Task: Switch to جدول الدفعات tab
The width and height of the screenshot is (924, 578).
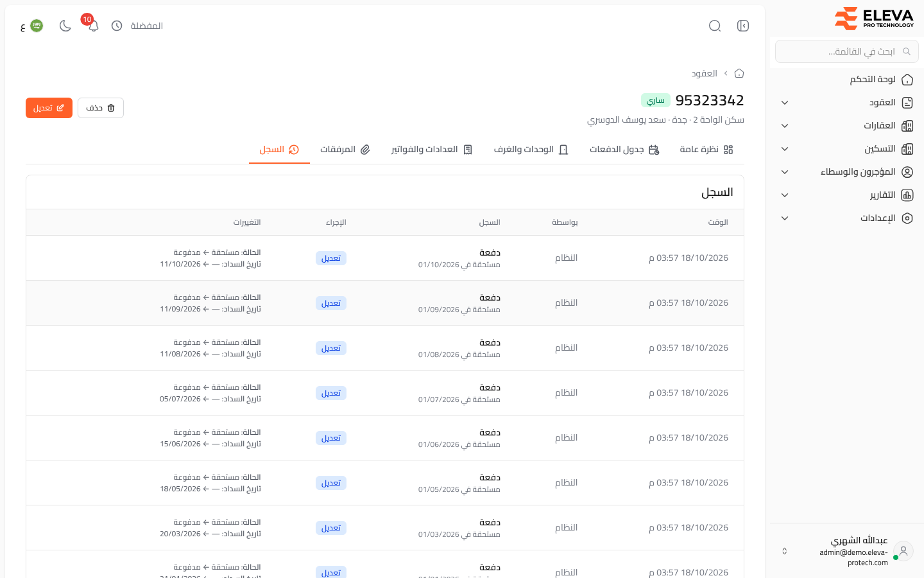Action: 624,150
